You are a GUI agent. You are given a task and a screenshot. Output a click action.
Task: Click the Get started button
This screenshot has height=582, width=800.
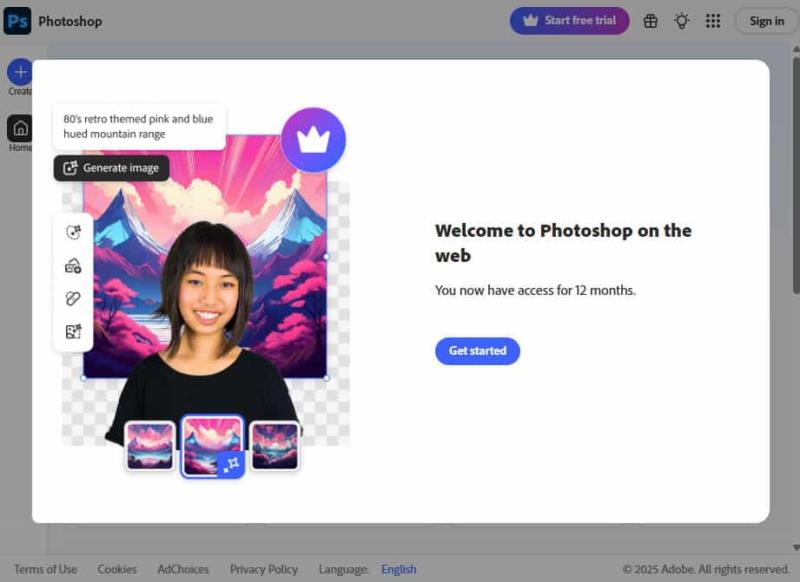(x=477, y=351)
